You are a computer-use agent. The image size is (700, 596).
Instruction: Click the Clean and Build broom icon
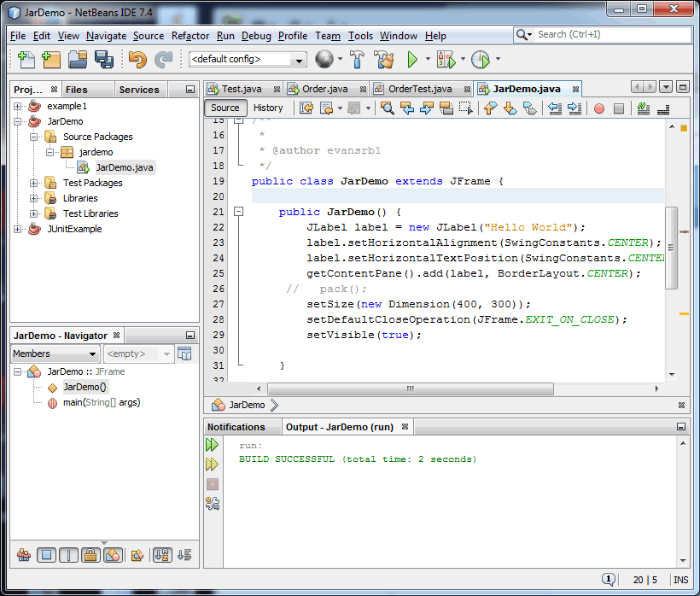click(x=384, y=60)
